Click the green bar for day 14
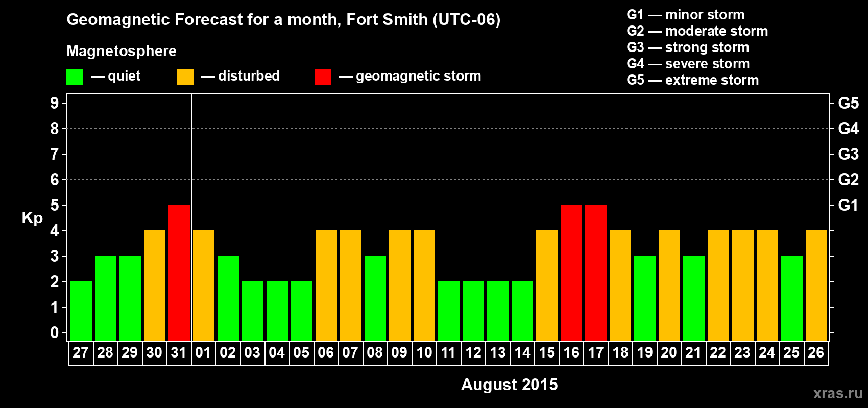Viewport: 868px width, 408px height. [522, 311]
